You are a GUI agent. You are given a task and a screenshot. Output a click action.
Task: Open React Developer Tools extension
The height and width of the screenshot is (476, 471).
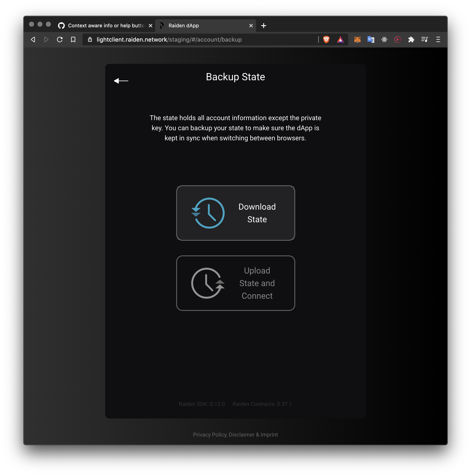click(x=384, y=39)
